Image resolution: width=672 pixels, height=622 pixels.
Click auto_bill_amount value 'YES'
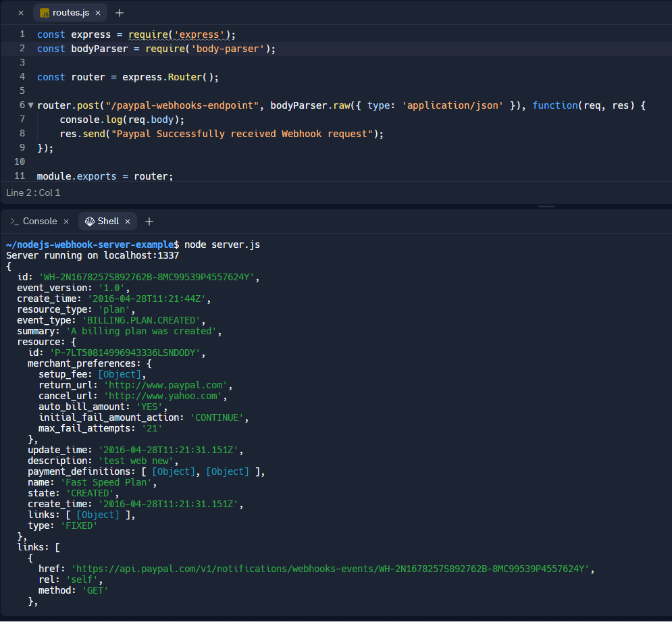(x=149, y=407)
